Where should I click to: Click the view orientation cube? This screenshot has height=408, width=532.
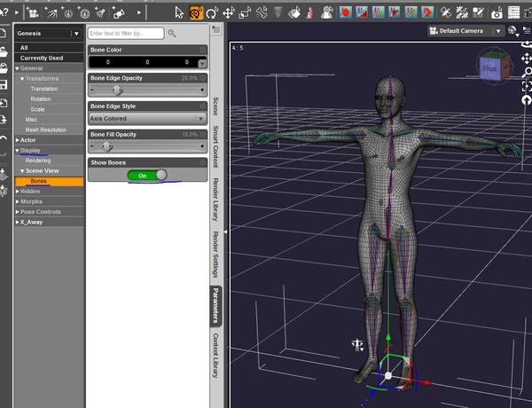click(494, 67)
